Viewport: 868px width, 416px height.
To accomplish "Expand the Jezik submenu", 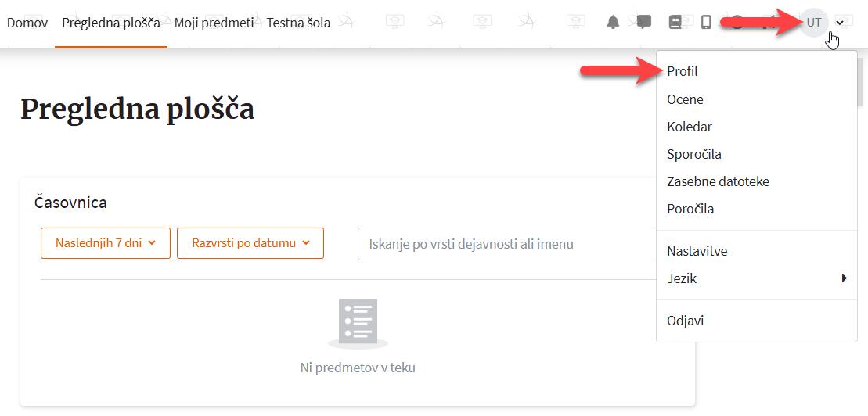I will click(x=756, y=278).
